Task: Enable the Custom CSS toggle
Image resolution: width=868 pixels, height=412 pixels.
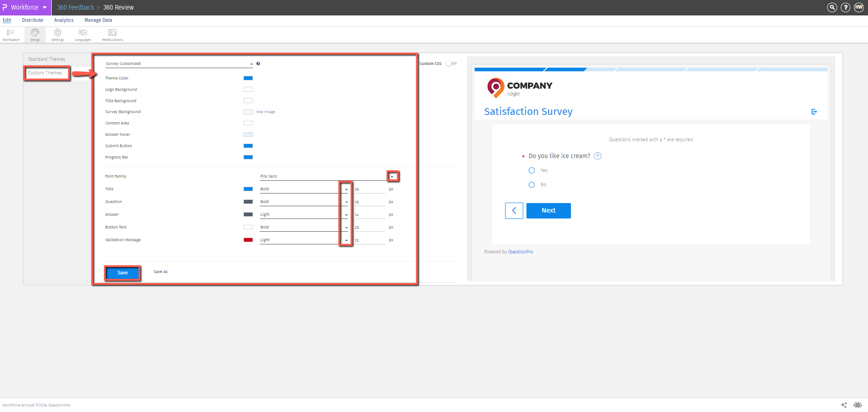Action: 451,64
